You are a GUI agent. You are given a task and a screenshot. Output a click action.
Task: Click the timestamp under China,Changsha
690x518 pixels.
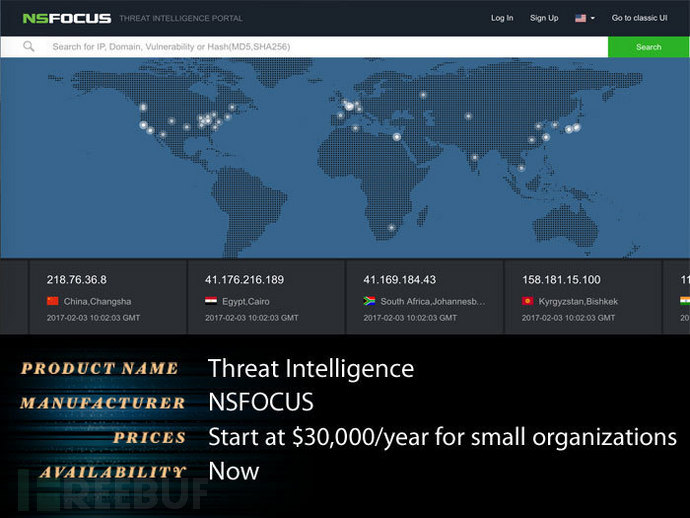(x=93, y=318)
